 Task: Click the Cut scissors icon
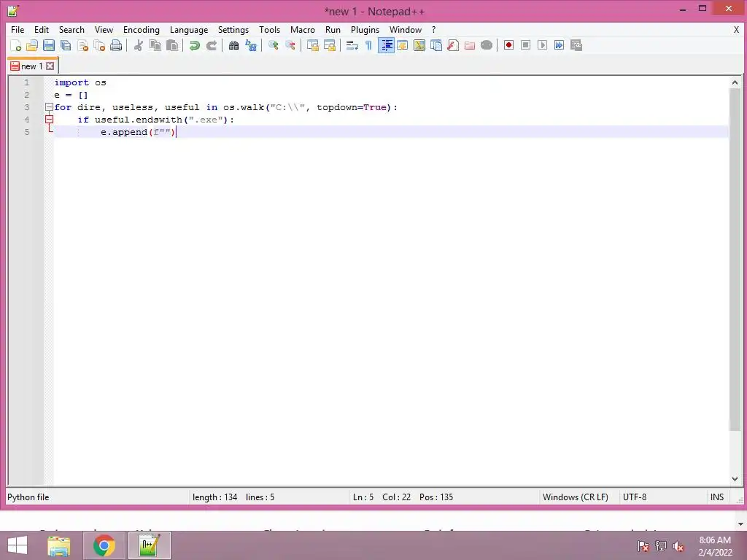[138, 45]
